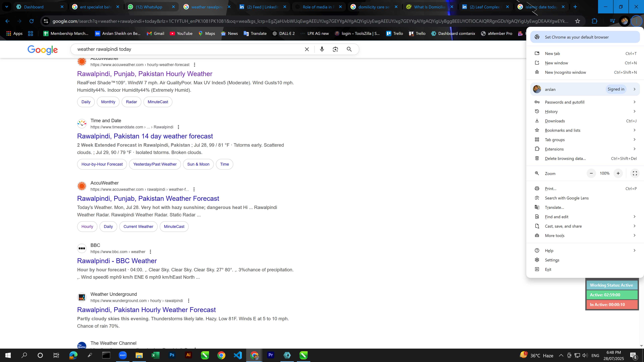Click the Google logo
644x362 pixels.
(42, 50)
